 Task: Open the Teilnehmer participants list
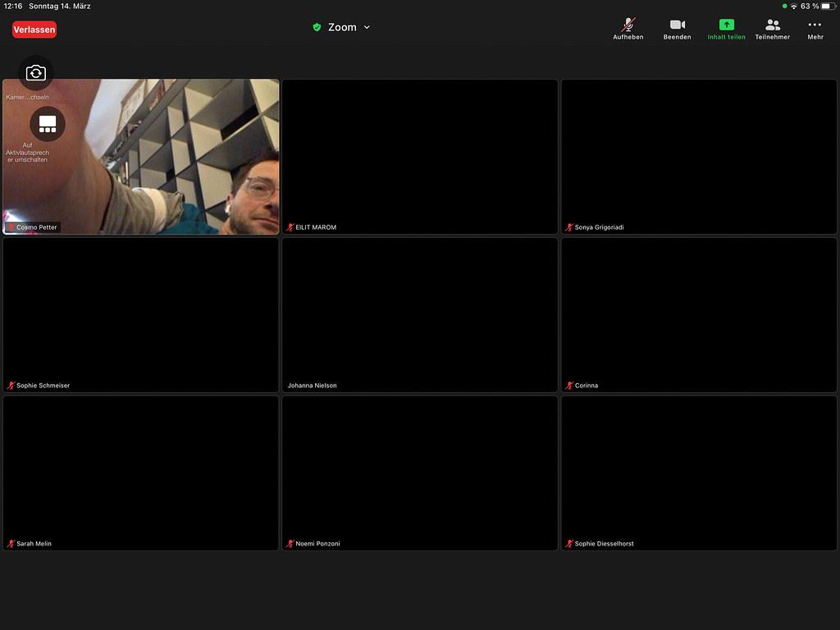[x=773, y=29]
